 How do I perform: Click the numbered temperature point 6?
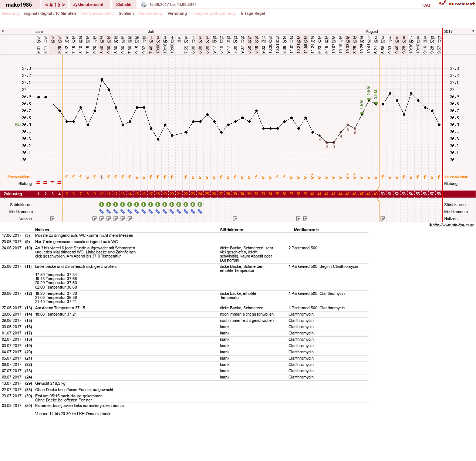coord(355,128)
